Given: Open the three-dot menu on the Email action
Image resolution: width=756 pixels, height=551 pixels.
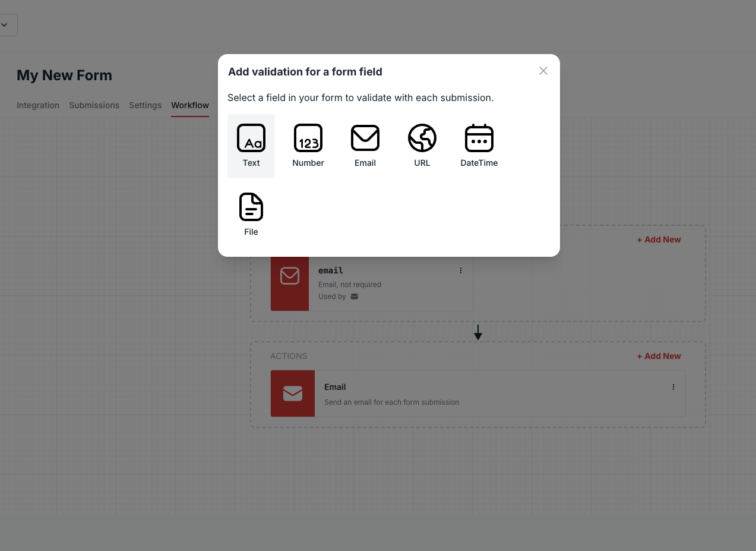Looking at the screenshot, I should [x=673, y=387].
